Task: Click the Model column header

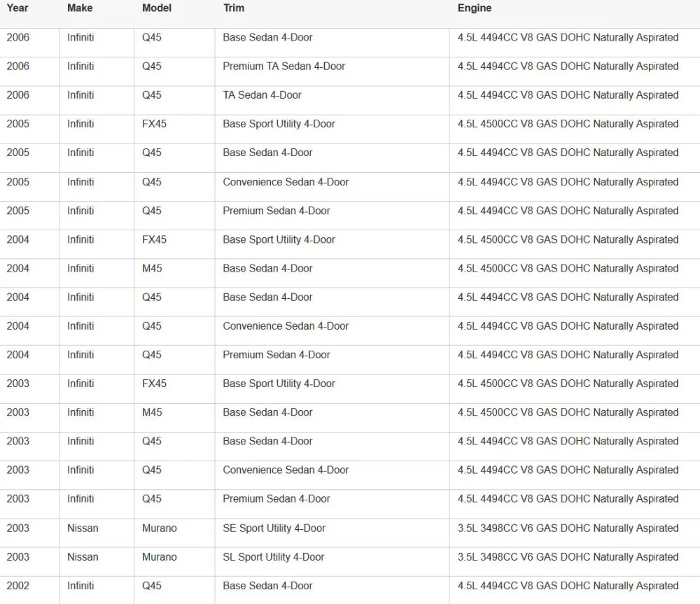Action: (x=157, y=8)
